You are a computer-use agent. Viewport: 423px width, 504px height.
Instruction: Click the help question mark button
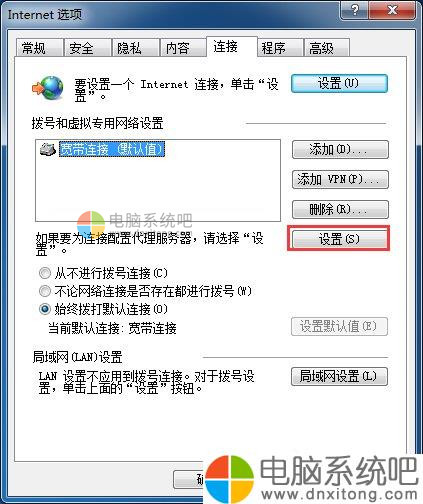[355, 10]
